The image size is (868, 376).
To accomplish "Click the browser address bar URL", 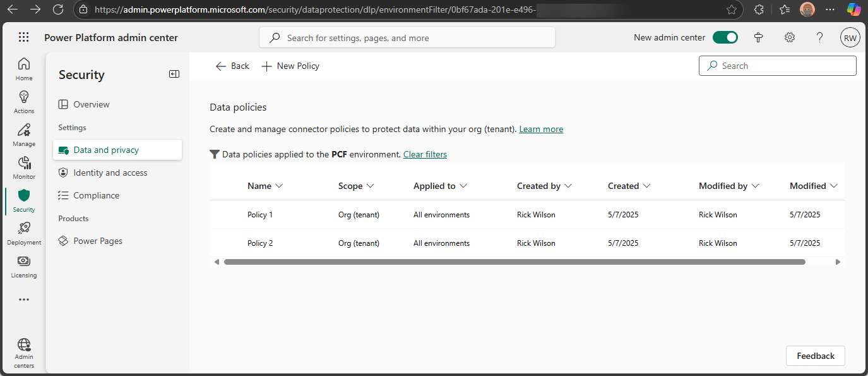I will click(x=316, y=9).
